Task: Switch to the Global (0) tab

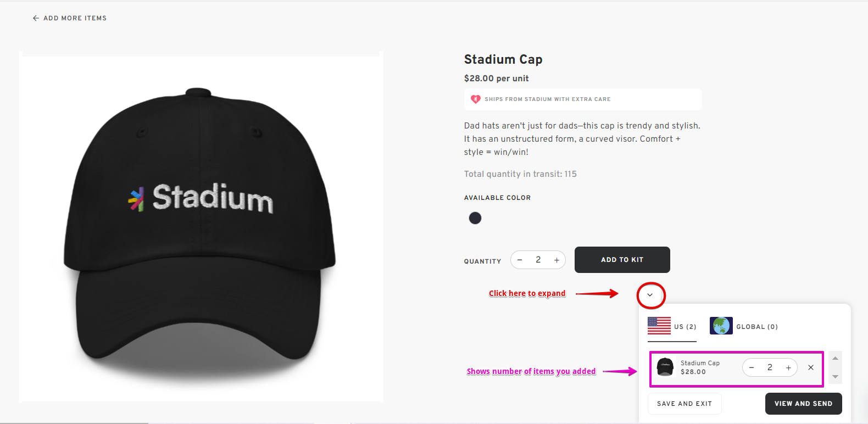Action: (756, 327)
